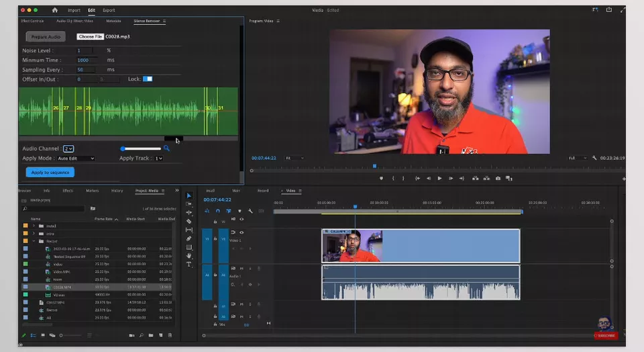
Task: Select the Type tool
Action: 189,265
